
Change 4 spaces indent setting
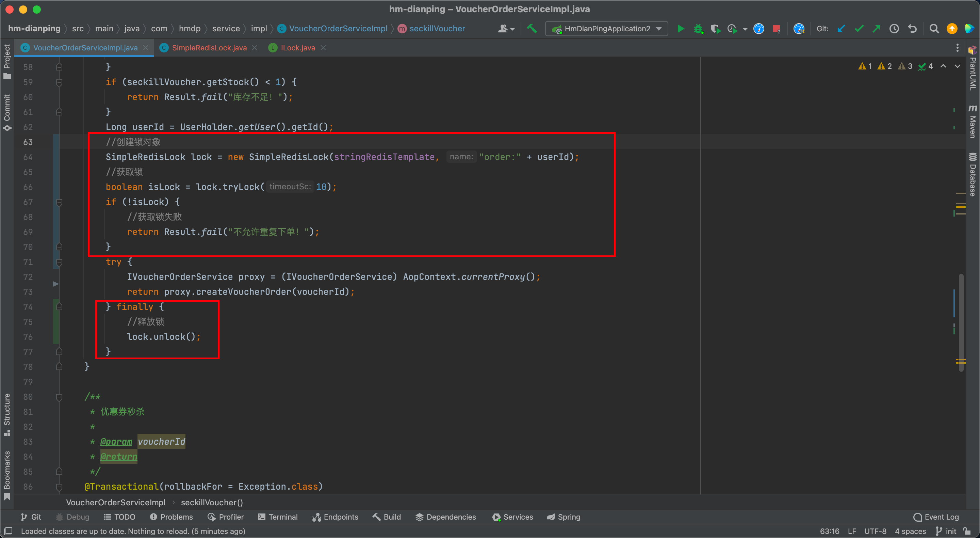(x=910, y=531)
